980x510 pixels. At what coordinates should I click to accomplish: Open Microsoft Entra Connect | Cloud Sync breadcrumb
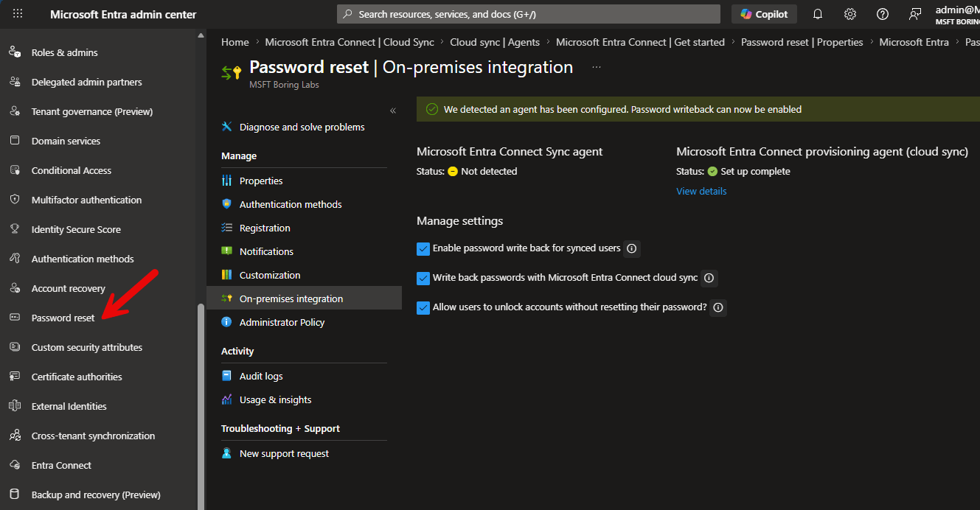tap(350, 42)
